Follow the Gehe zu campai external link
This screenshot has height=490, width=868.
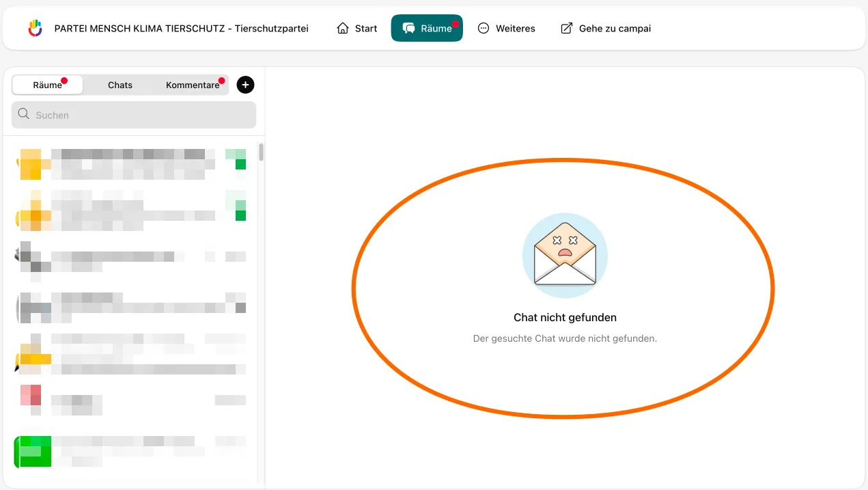coord(605,28)
